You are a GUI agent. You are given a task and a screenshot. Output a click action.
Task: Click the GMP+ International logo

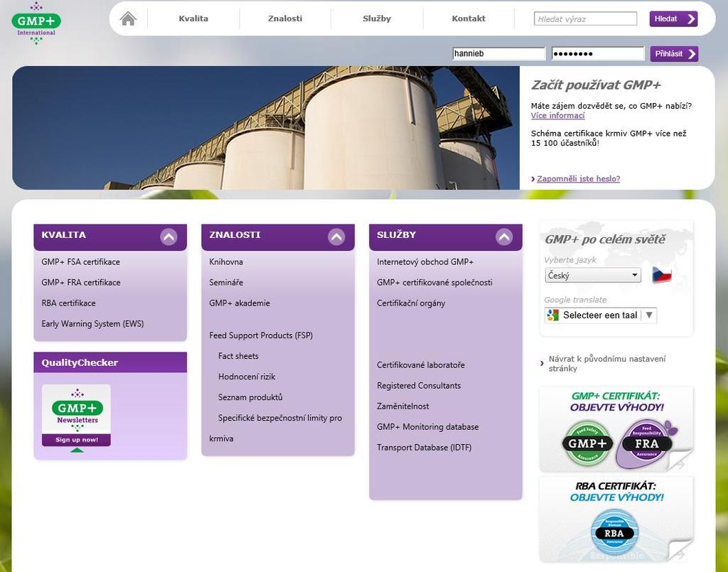(x=36, y=23)
